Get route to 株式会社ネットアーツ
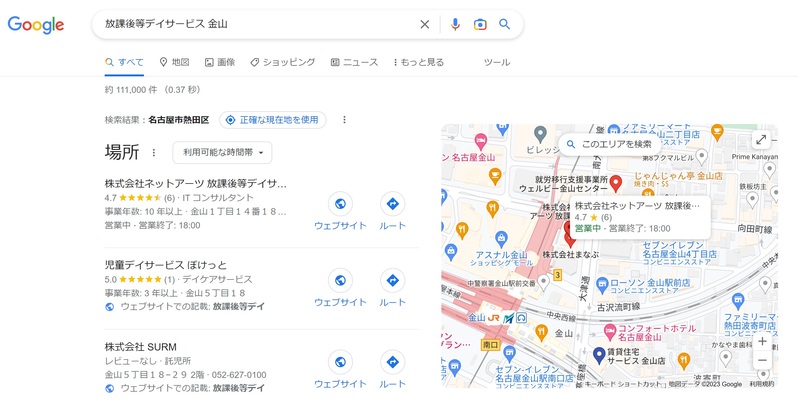Viewport: 798px width, 415px height. point(392,211)
